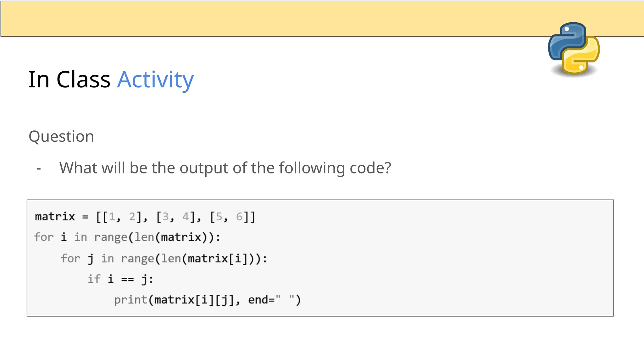Click the "In Class" title text

[69, 80]
